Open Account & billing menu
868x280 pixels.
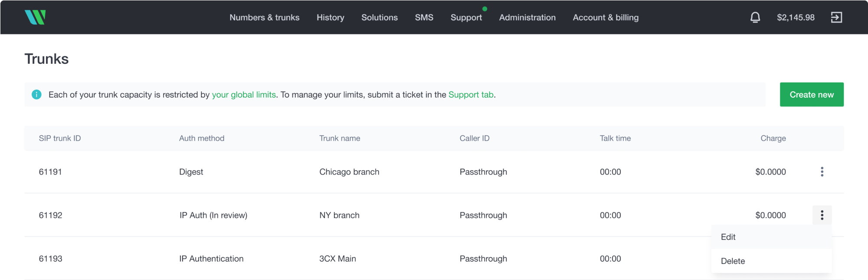tap(606, 17)
